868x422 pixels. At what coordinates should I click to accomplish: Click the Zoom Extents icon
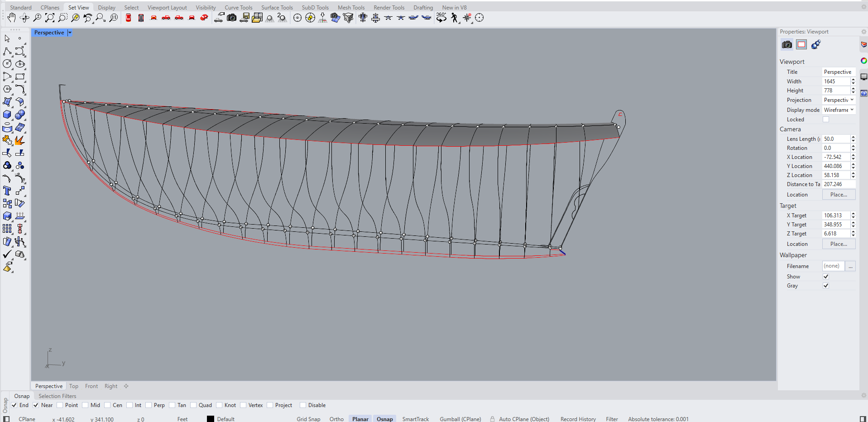pos(50,18)
